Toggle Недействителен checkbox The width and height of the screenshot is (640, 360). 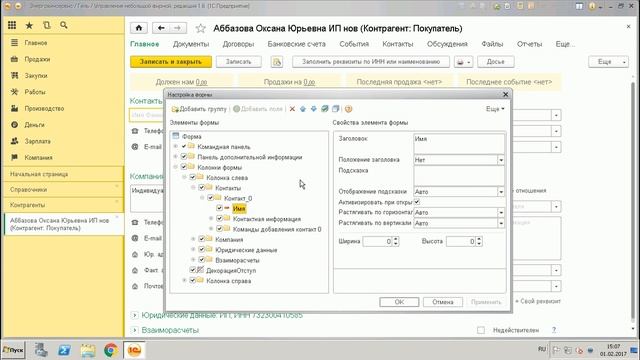pos(481,330)
